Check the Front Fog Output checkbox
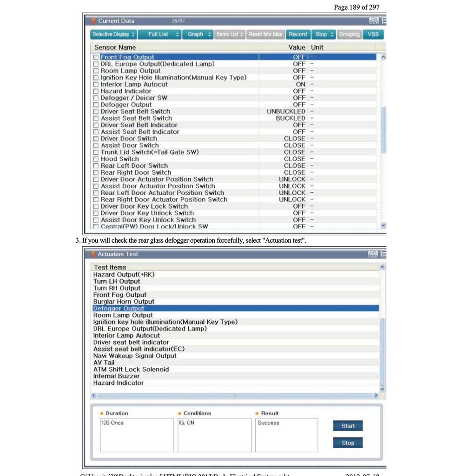476x476 pixels. (95, 57)
